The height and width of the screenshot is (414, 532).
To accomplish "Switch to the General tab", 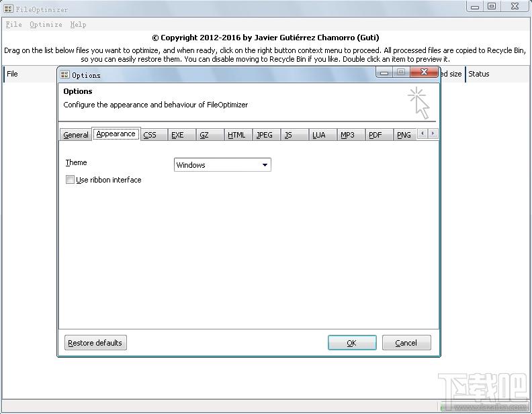I will point(76,135).
